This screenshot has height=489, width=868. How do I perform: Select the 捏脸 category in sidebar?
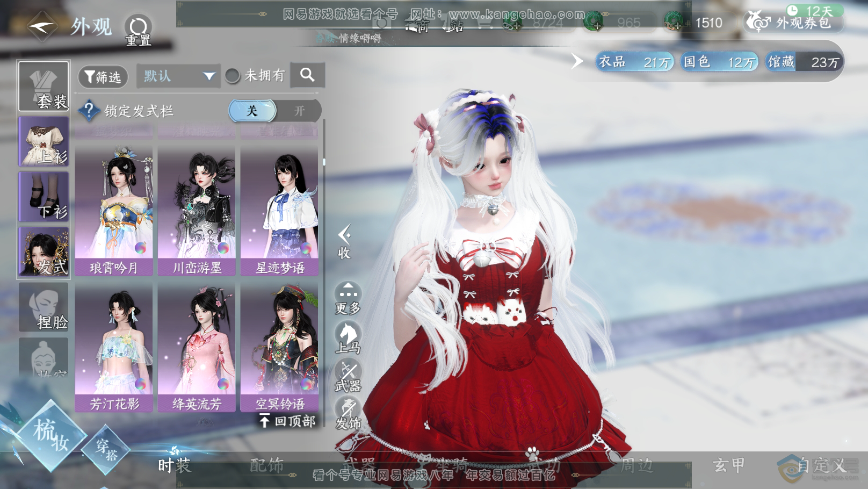pos(44,307)
